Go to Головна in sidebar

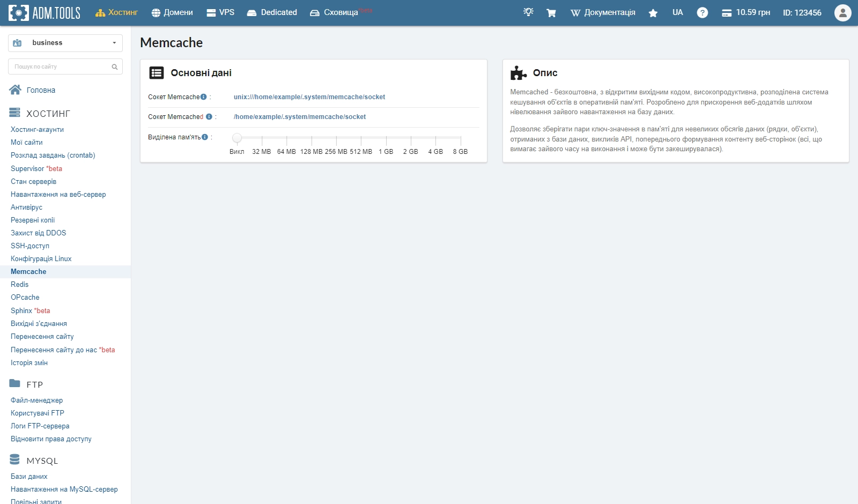coord(41,90)
